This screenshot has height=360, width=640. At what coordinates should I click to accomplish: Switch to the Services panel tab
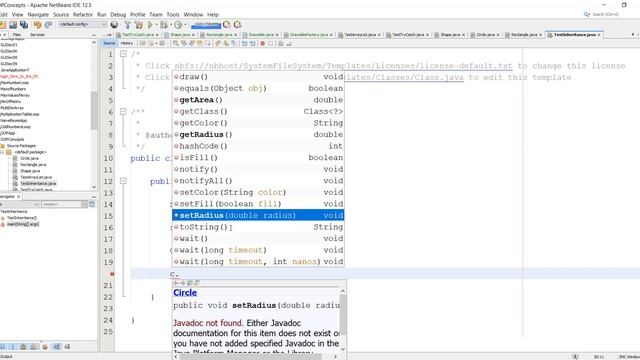click(x=37, y=35)
